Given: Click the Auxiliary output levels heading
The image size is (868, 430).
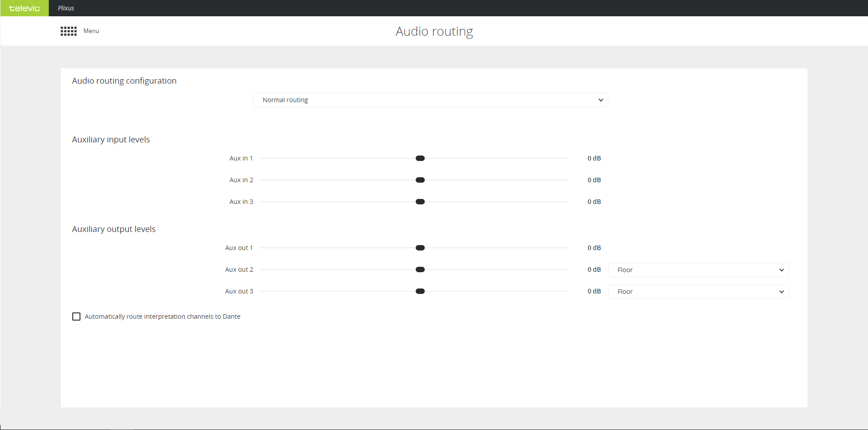Looking at the screenshot, I should pos(114,229).
